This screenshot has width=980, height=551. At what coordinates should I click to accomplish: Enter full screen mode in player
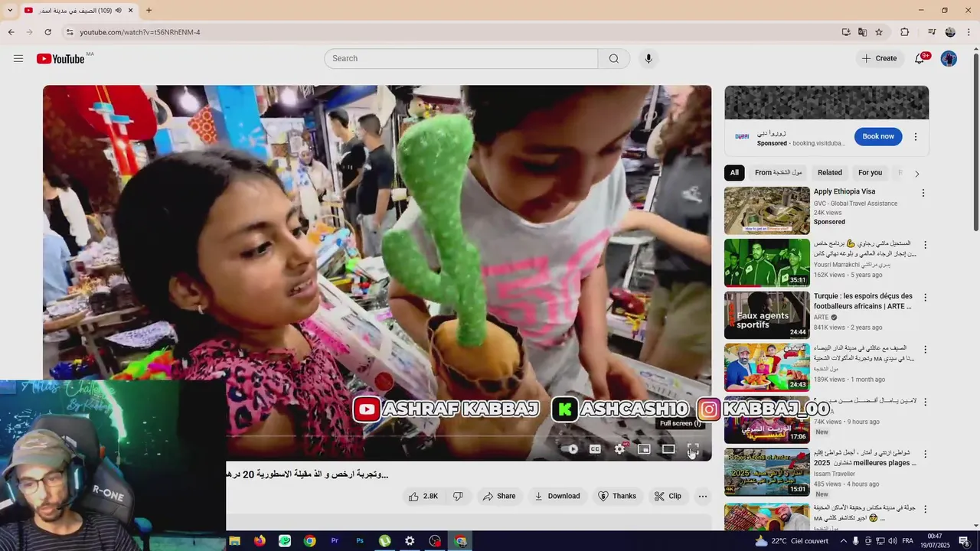pos(693,449)
